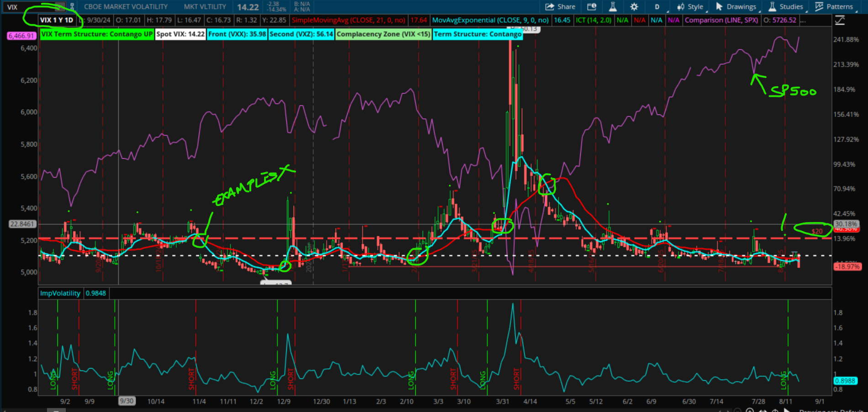868x412 pixels.
Task: Click the 3/31 date on the time axis
Action: tap(503, 401)
